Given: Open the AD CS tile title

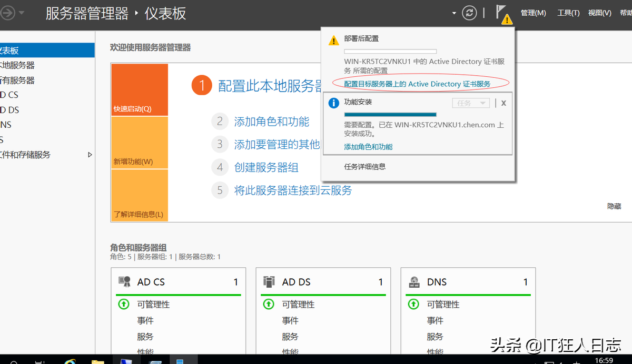Looking at the screenshot, I should click(x=151, y=282).
